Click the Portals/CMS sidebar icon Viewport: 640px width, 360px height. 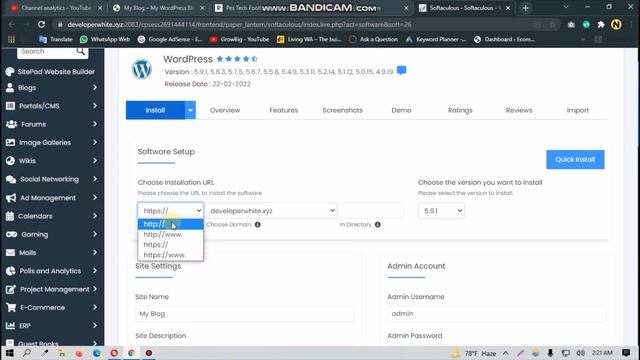10,106
